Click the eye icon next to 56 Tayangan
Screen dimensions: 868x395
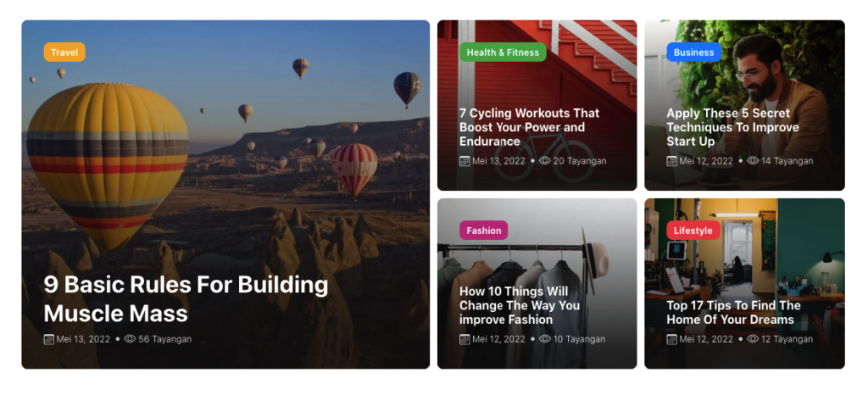click(x=130, y=339)
